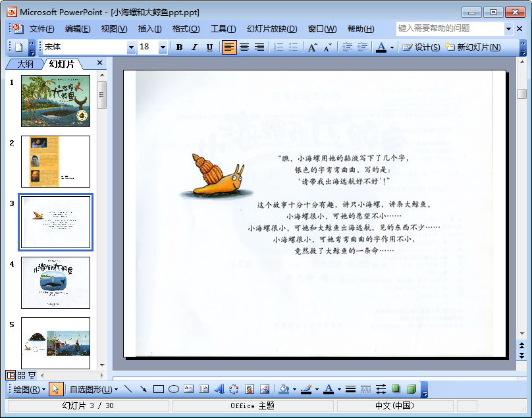Click the New document icon

pos(18,47)
